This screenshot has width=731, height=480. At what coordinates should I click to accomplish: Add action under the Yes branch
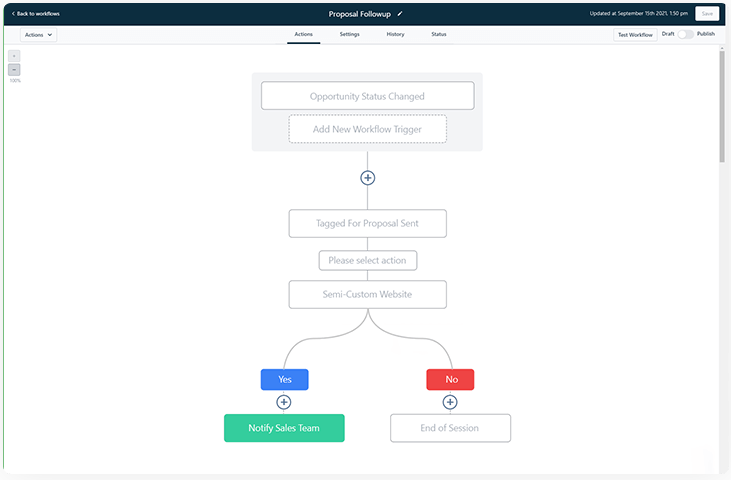click(x=284, y=402)
